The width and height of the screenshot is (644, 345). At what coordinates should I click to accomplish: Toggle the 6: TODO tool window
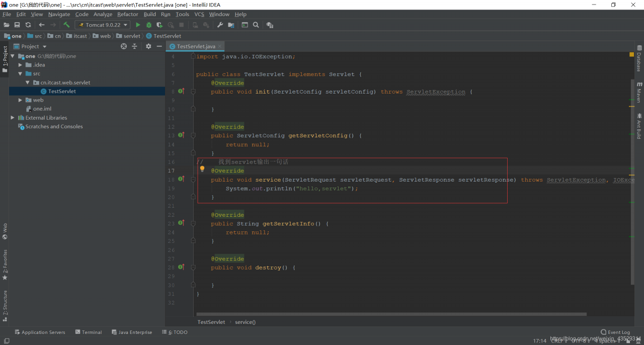175,332
